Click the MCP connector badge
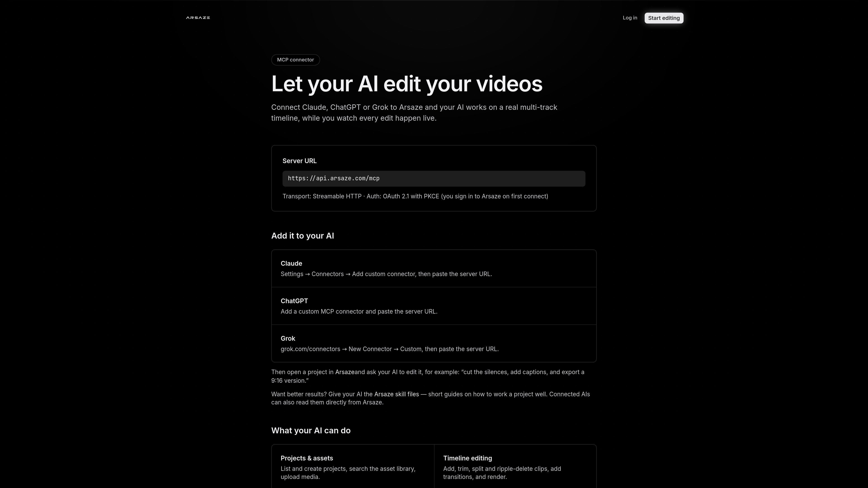The image size is (868, 488). [x=295, y=60]
